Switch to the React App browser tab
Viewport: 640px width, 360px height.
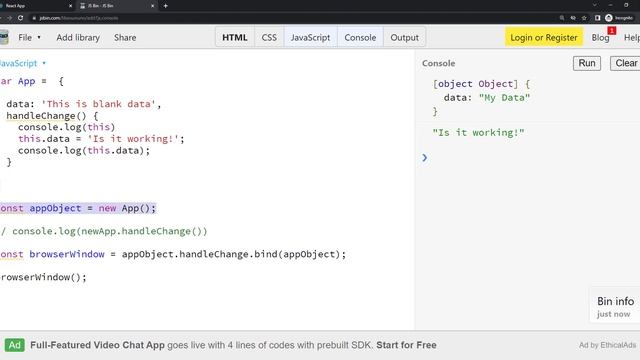click(35, 6)
